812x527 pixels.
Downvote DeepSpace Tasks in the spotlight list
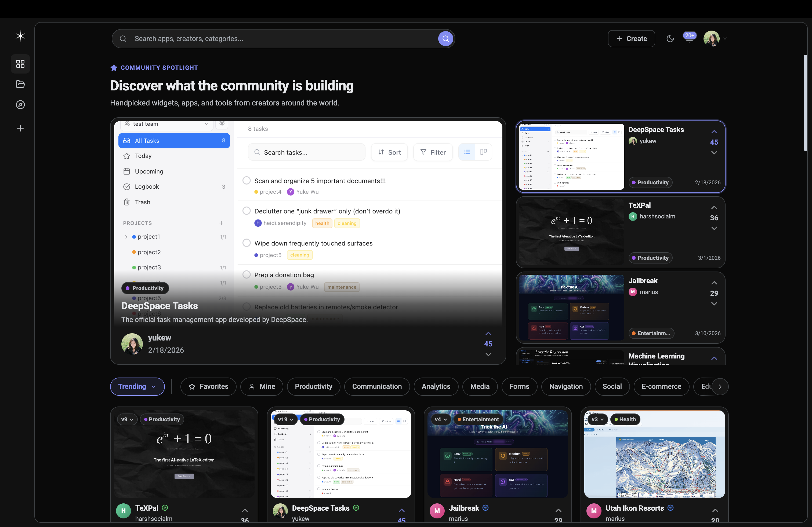coord(714,153)
